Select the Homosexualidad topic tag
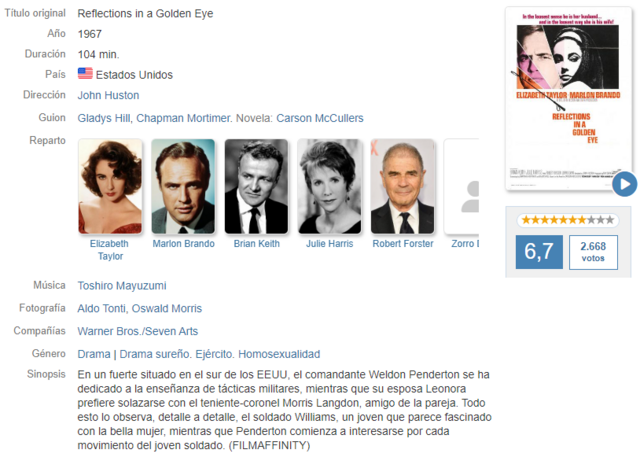 coord(279,354)
